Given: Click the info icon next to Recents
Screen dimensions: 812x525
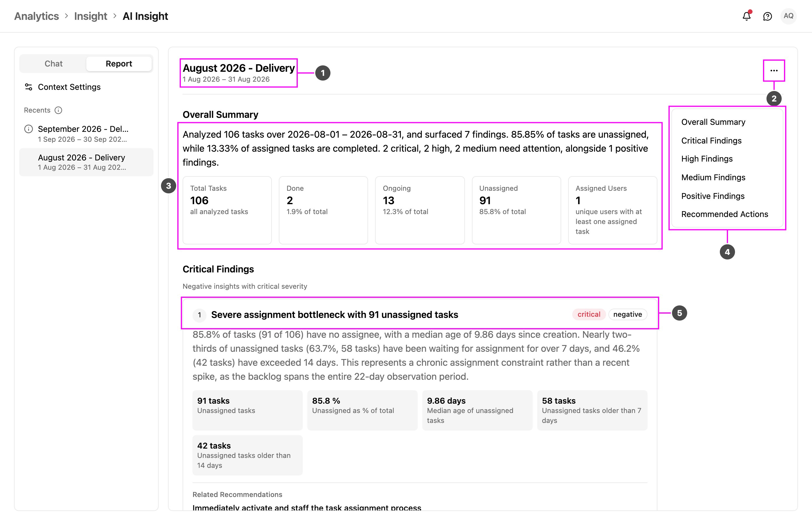Looking at the screenshot, I should tap(58, 110).
